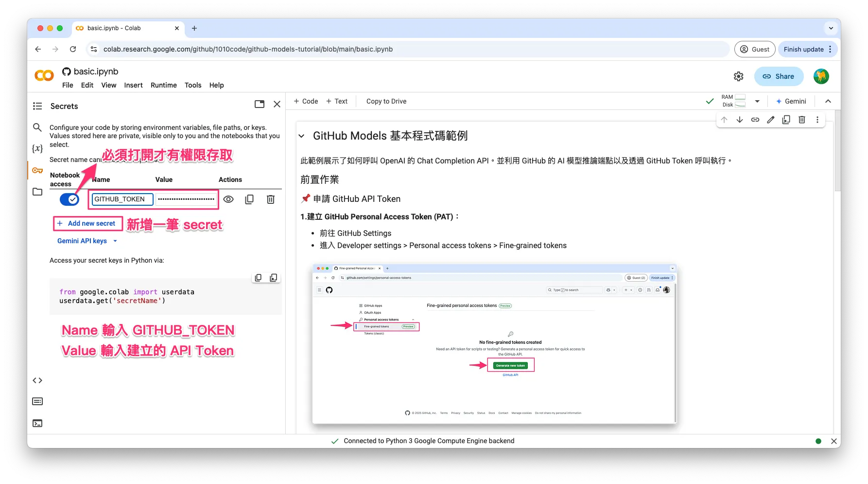Screen dimensions: 868x484
Task: Open the Finish update menu dots
Action: click(830, 49)
